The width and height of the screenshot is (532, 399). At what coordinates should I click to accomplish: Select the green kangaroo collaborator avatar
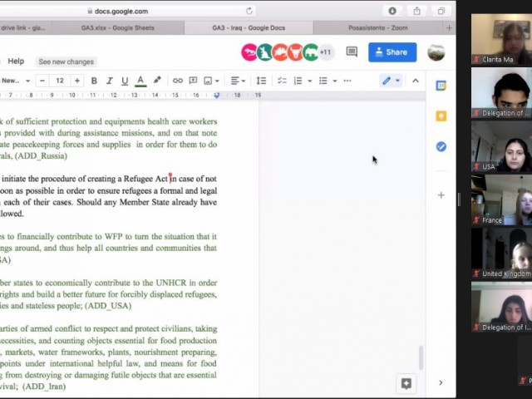[264, 52]
